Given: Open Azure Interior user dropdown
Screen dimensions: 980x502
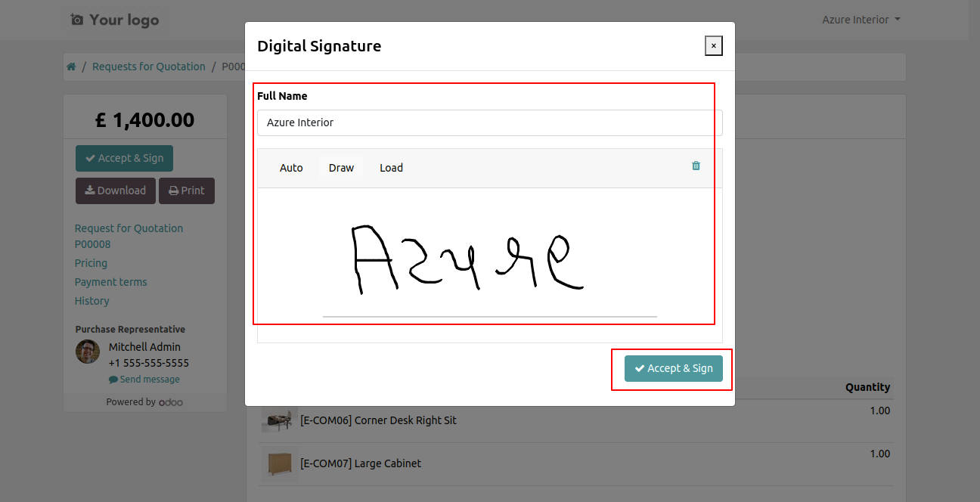Looking at the screenshot, I should coord(861,20).
